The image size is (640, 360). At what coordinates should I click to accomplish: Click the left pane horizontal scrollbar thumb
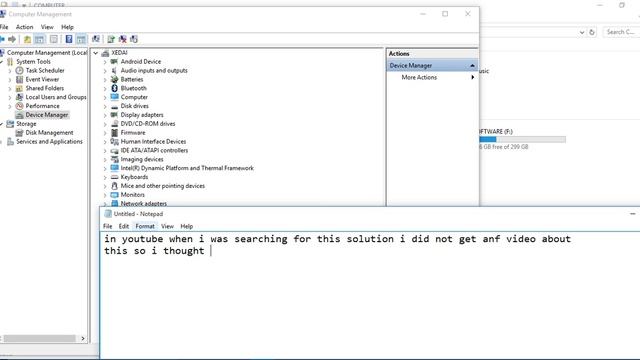click(40, 338)
